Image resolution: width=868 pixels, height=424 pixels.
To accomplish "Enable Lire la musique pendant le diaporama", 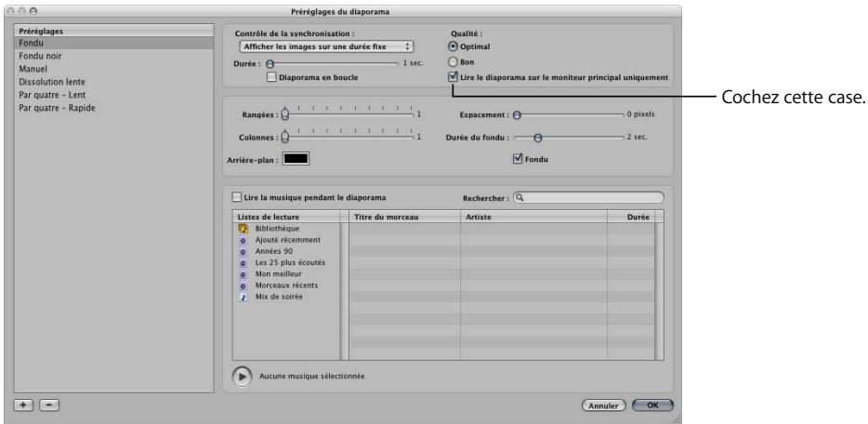I will pos(237,196).
